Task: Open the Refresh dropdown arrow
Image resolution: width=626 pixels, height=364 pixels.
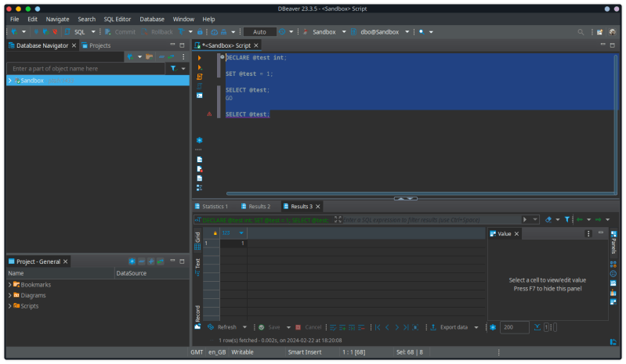Action: coord(244,327)
